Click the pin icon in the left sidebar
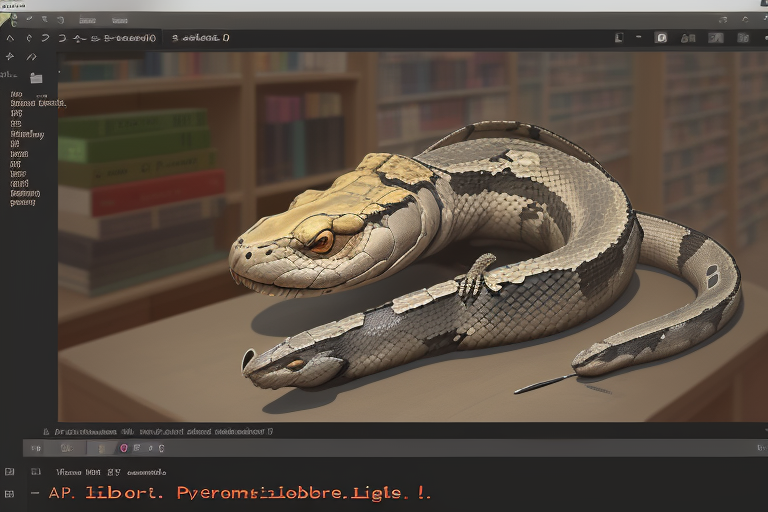The width and height of the screenshot is (768, 512). point(10,57)
